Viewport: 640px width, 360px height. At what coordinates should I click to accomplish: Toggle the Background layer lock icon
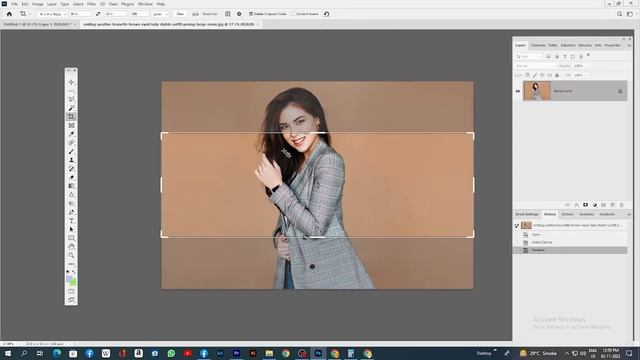[x=620, y=91]
